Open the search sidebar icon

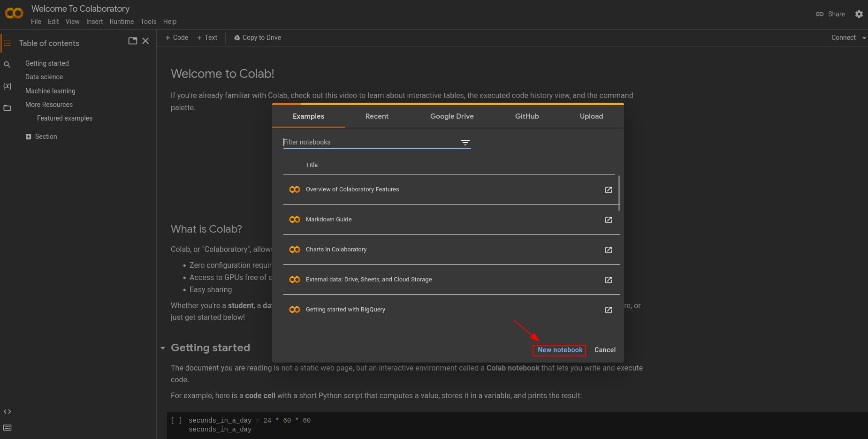pos(7,65)
